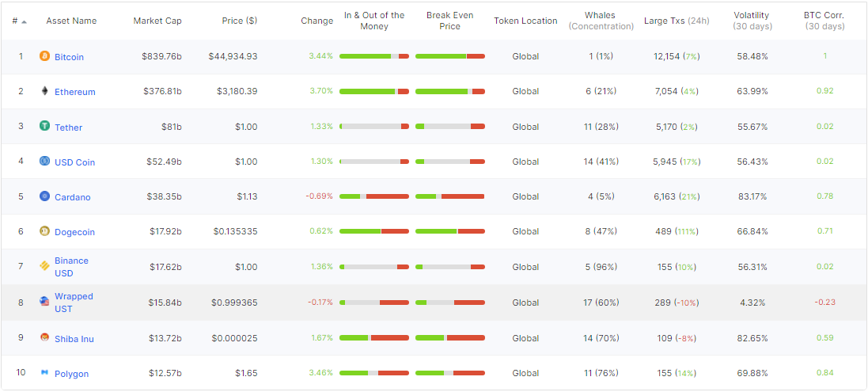This screenshot has width=868, height=392.
Task: Click Shiba Inu price $0.000025
Action: pyautogui.click(x=234, y=337)
